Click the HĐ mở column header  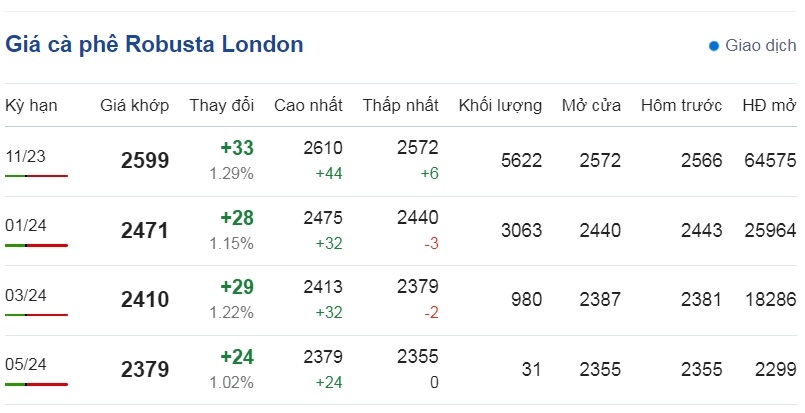click(769, 105)
